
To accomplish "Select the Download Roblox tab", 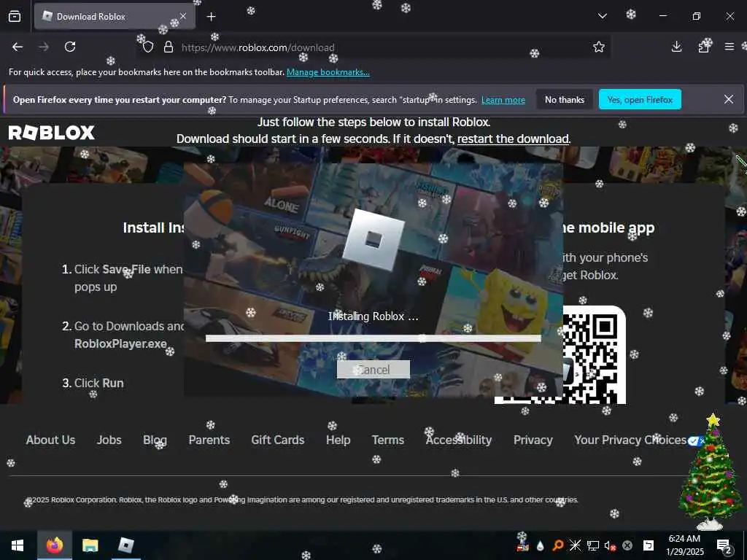I will pos(115,17).
